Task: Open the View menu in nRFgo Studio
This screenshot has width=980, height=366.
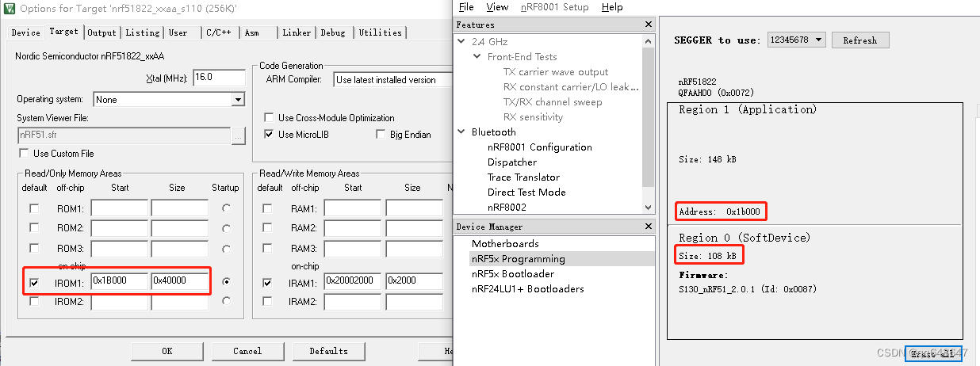Action: [497, 7]
